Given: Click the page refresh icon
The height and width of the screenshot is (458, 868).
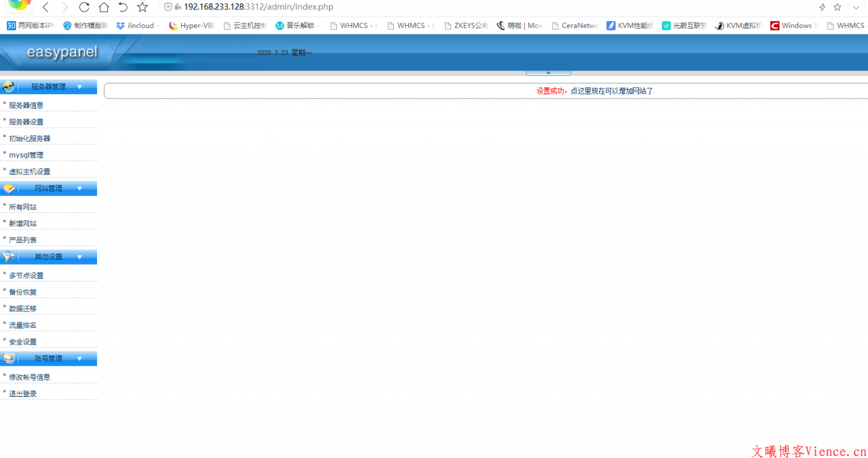Looking at the screenshot, I should click(83, 7).
